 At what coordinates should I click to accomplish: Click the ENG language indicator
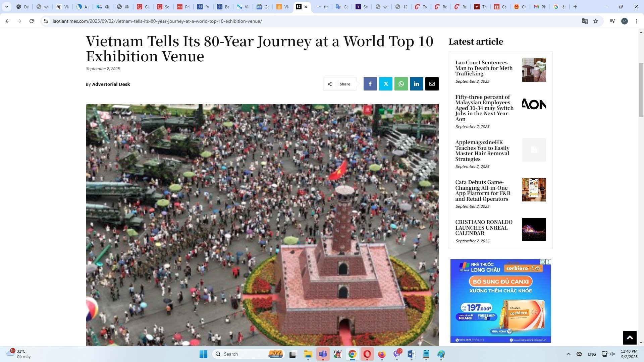point(592,354)
